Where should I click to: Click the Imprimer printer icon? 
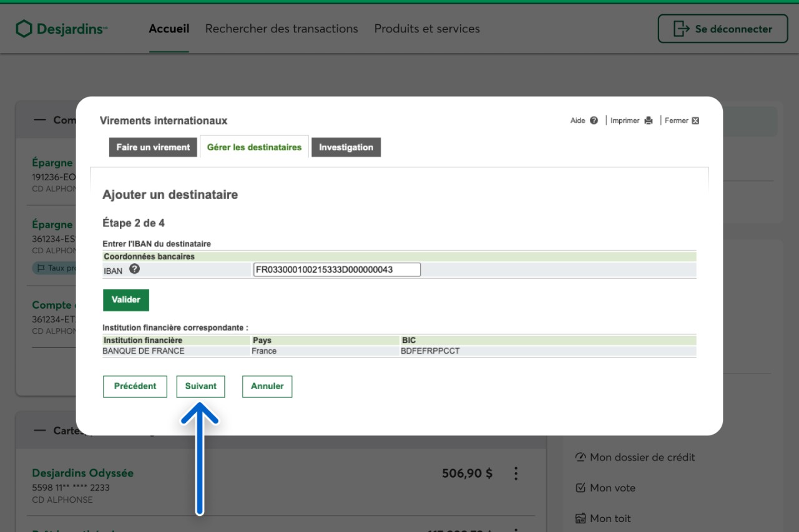(649, 120)
